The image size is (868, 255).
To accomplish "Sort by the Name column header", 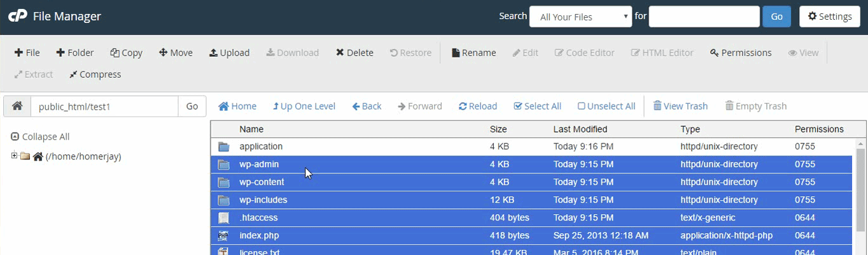I will [x=251, y=129].
